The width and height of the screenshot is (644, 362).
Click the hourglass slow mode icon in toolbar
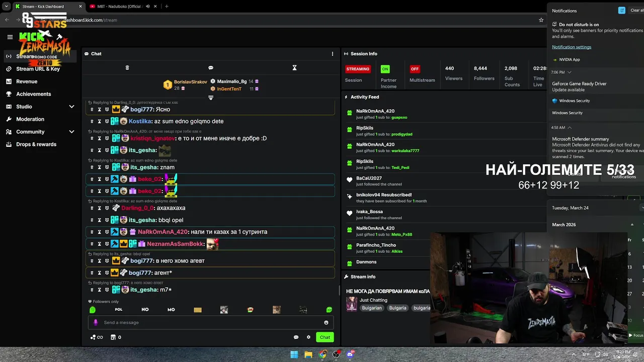(x=295, y=68)
